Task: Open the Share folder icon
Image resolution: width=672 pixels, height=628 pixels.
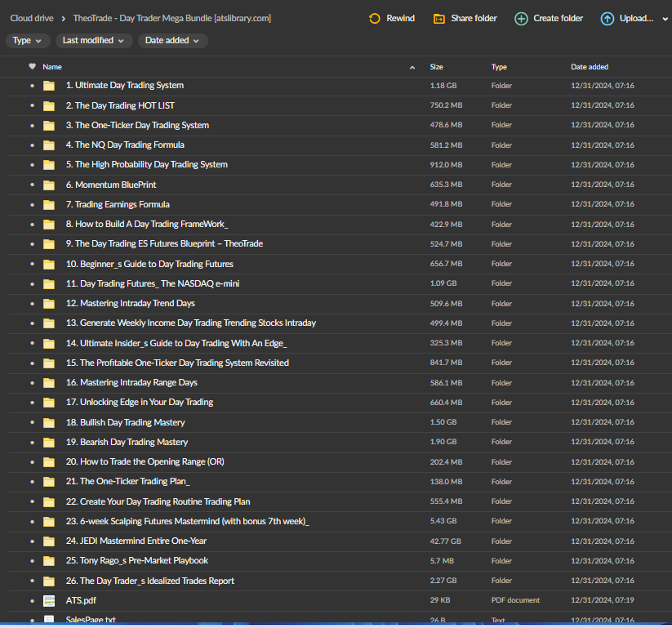Action: [x=439, y=18]
